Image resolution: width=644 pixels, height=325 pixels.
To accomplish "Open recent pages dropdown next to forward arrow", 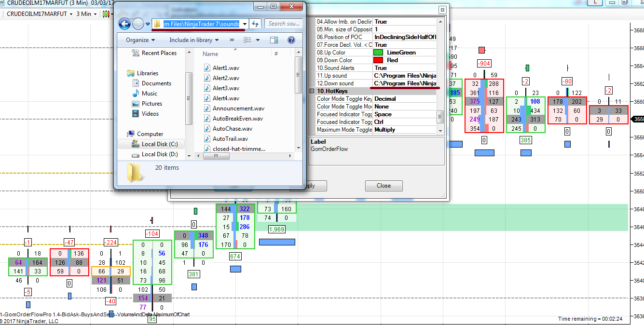I will [x=147, y=24].
